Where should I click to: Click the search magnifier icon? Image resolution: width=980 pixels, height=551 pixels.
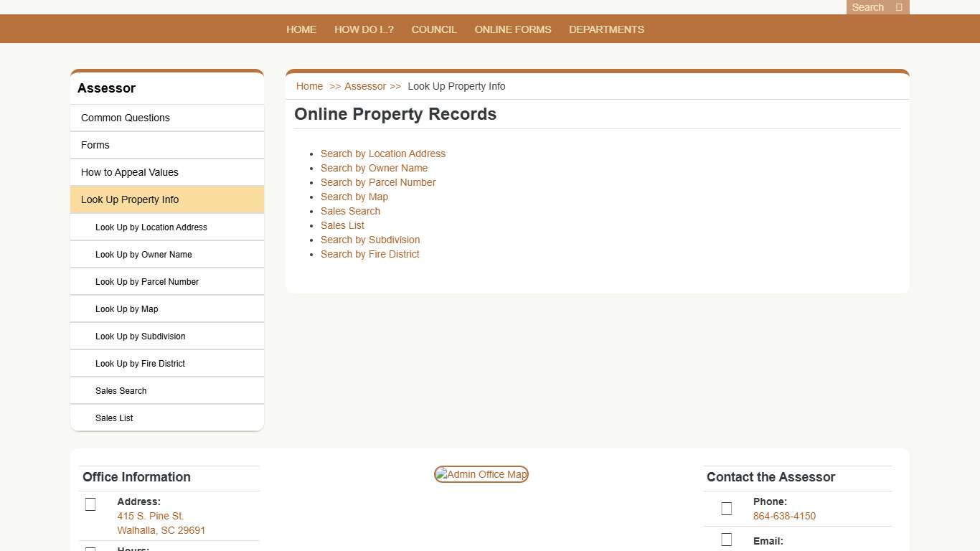tap(897, 7)
